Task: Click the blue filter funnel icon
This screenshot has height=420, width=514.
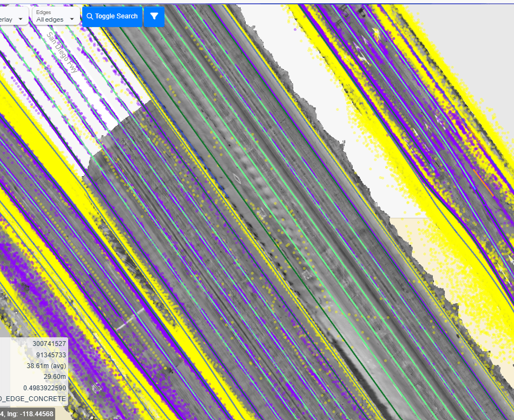Action: coord(154,16)
